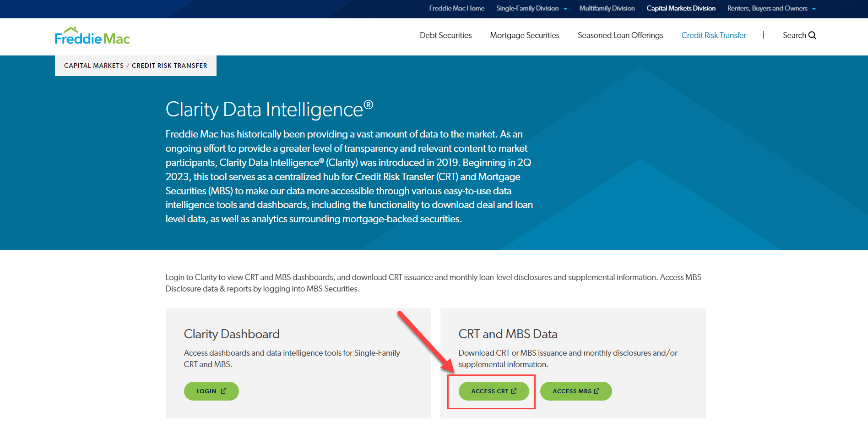The image size is (868, 429).
Task: Click the ACCESS CRT button
Action: pyautogui.click(x=494, y=391)
